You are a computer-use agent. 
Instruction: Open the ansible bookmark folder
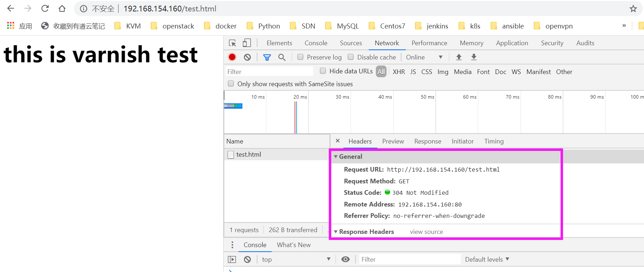point(507,26)
